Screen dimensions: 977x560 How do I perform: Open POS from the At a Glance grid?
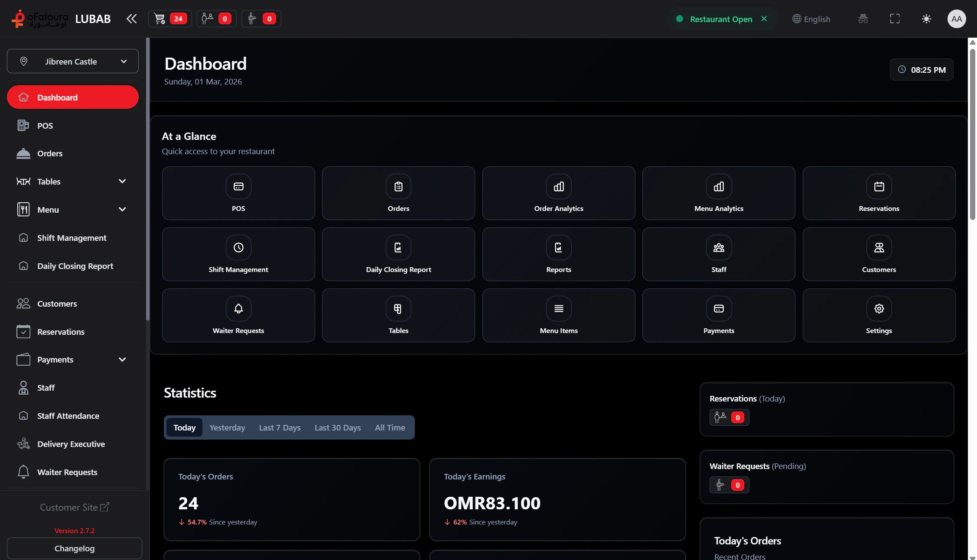coord(238,193)
